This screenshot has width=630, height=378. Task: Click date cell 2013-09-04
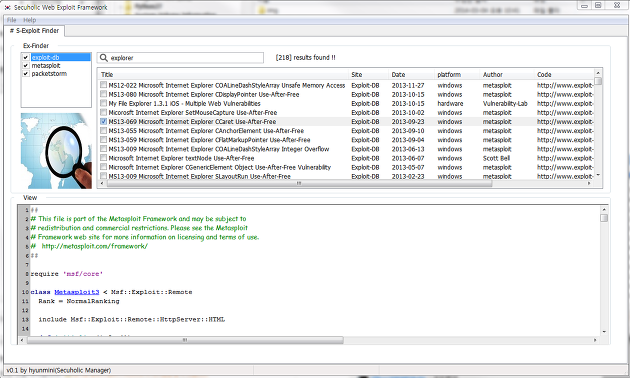point(408,140)
